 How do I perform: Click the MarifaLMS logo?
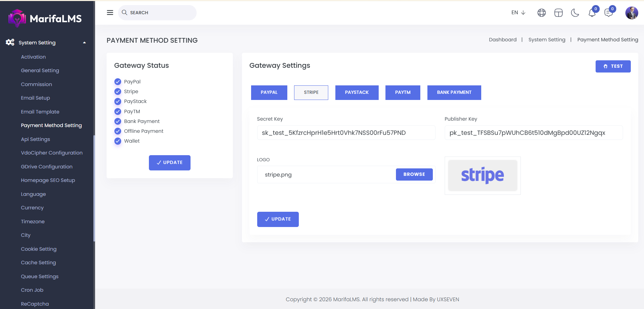[x=45, y=18]
